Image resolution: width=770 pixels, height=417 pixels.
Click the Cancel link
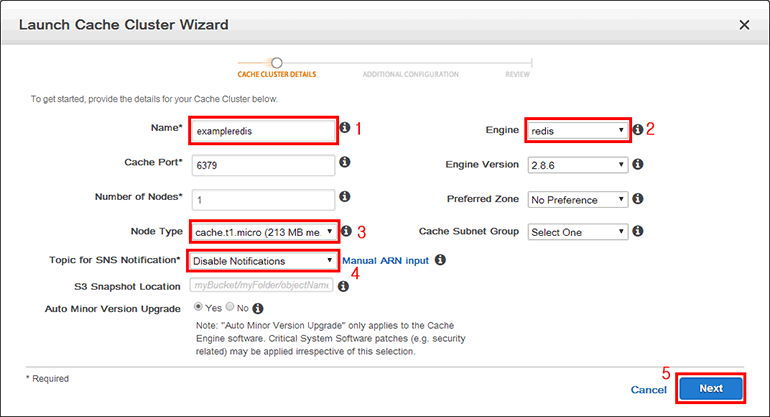tap(649, 389)
